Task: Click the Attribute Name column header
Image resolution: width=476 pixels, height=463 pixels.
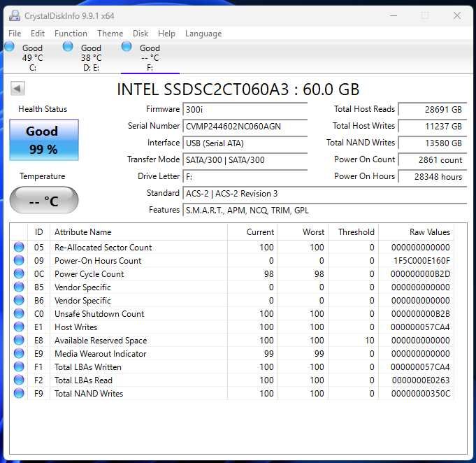Action: 138,232
